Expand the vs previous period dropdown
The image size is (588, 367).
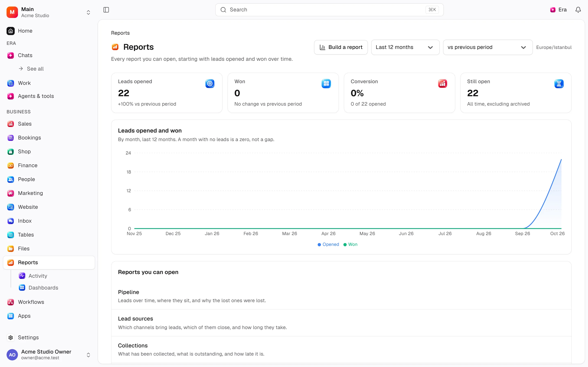(x=488, y=47)
